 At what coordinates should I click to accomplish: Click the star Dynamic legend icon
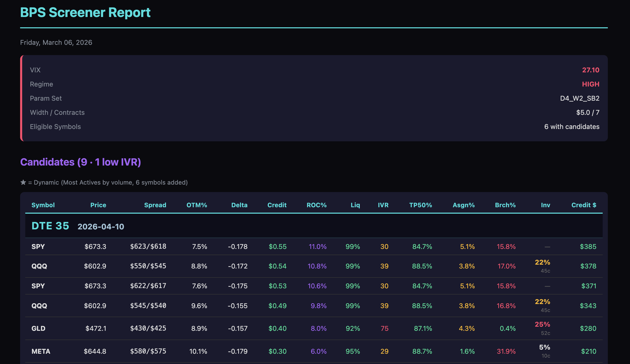pos(23,182)
